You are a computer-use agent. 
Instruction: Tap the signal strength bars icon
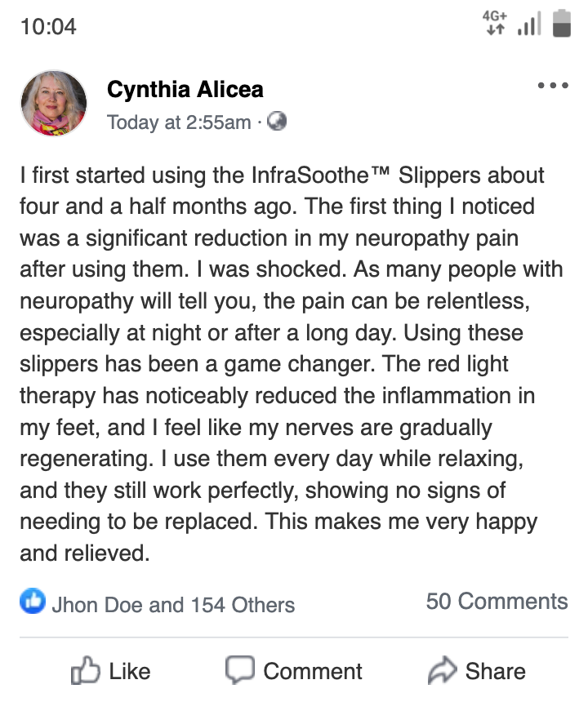[528, 24]
